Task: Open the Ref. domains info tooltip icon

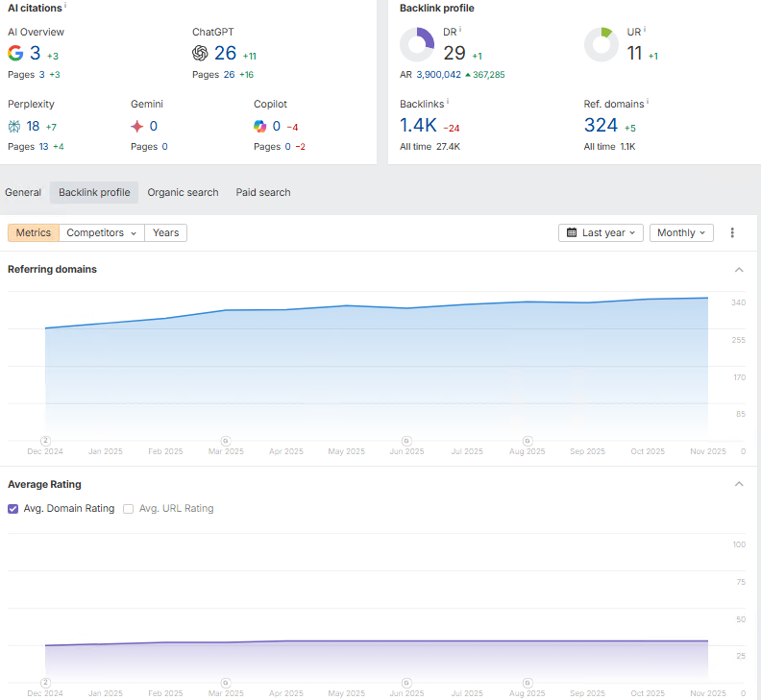Action: pyautogui.click(x=648, y=102)
